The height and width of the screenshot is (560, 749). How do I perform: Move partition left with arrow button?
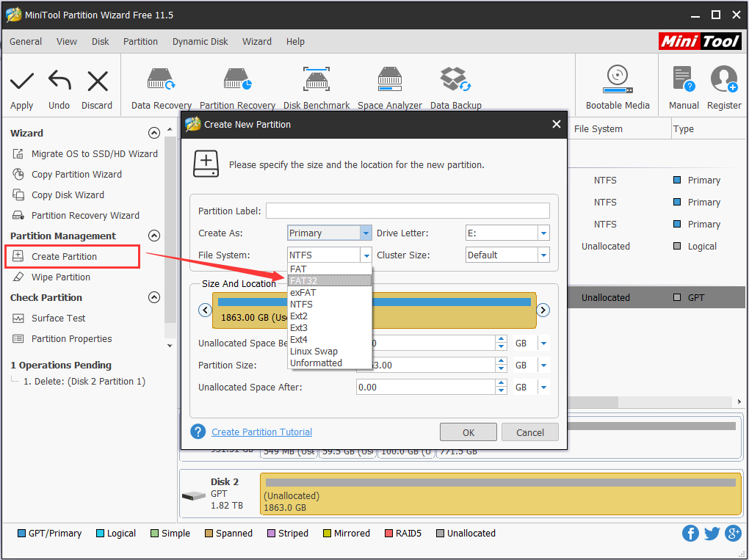click(x=206, y=310)
